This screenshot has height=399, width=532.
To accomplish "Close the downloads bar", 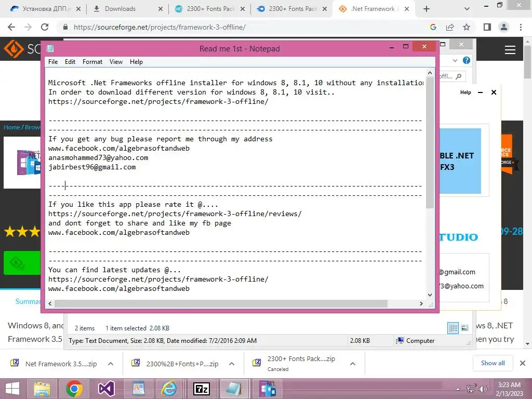I will (x=523, y=363).
